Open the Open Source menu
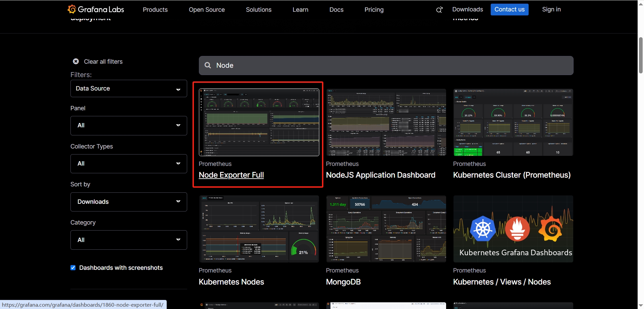The width and height of the screenshot is (644, 309). click(207, 10)
